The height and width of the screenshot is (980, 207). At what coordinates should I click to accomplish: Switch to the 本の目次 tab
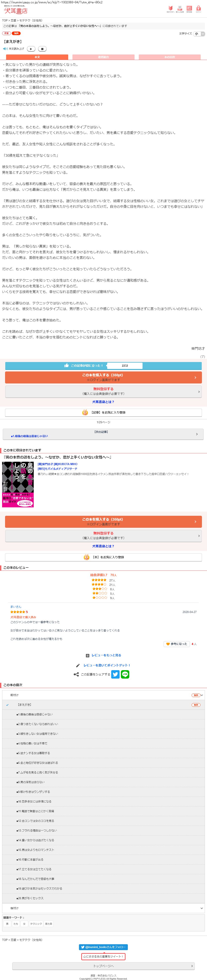(x=170, y=57)
